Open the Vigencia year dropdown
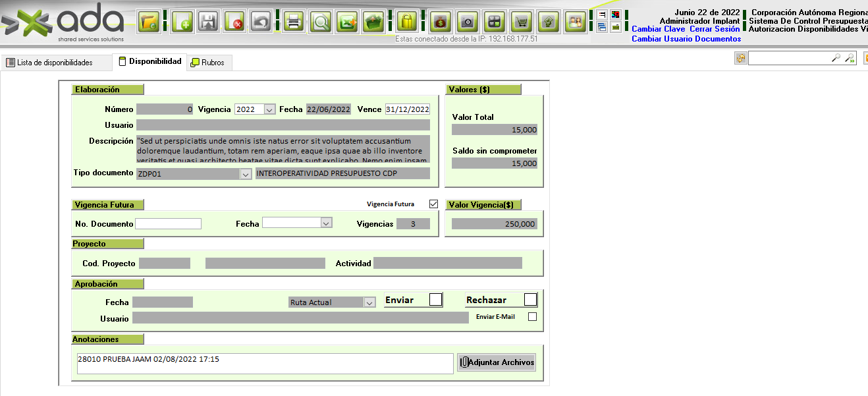 pyautogui.click(x=269, y=109)
